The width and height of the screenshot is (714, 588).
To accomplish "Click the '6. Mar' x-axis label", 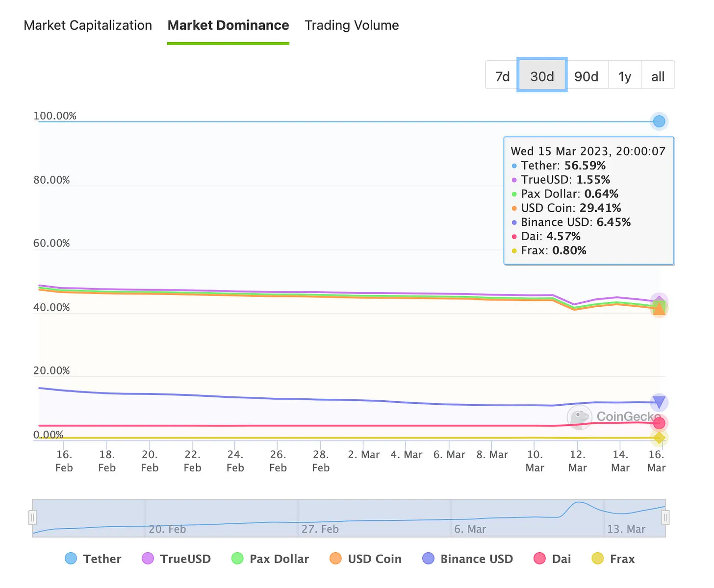I will click(449, 455).
